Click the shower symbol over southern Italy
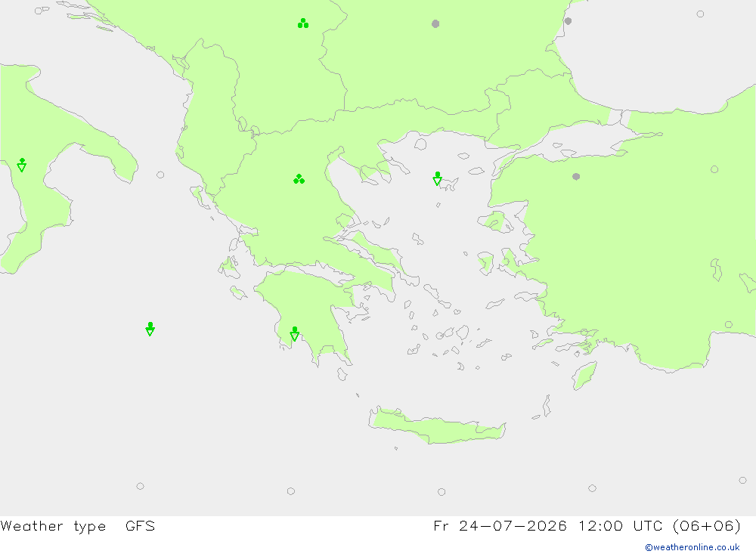The height and width of the screenshot is (554, 756). (x=22, y=165)
